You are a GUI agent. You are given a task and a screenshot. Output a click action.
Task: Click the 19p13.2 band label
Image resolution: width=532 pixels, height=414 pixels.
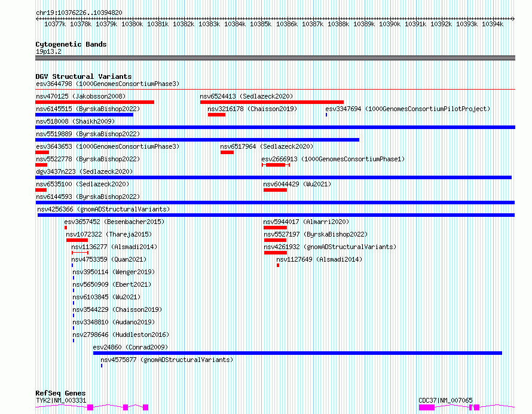click(x=48, y=51)
